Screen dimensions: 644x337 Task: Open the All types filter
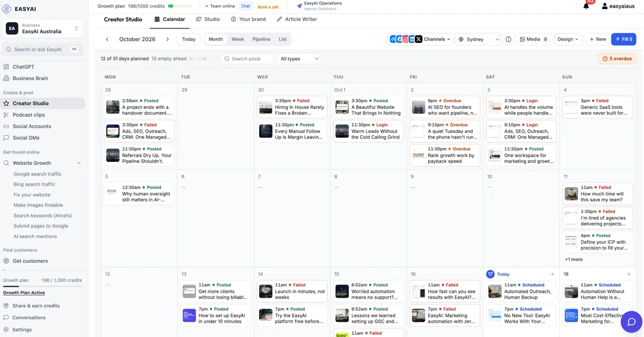pyautogui.click(x=299, y=58)
